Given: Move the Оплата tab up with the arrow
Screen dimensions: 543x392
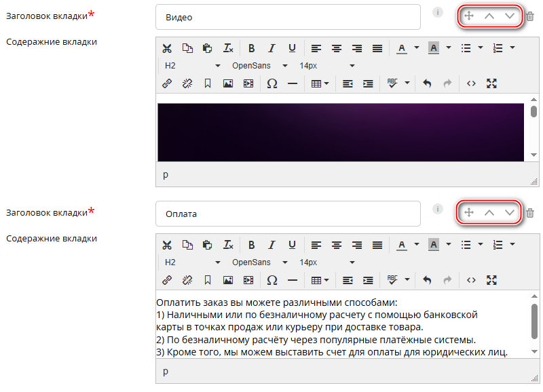Looking at the screenshot, I should click(x=489, y=213).
